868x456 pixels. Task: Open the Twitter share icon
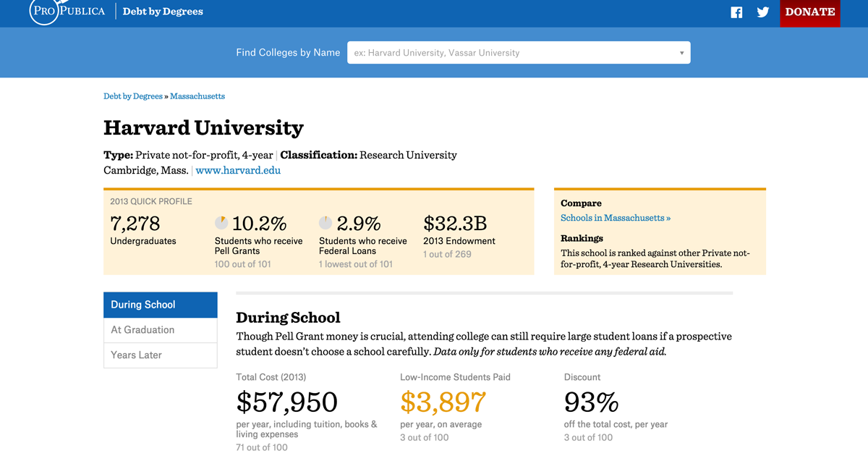coord(762,12)
